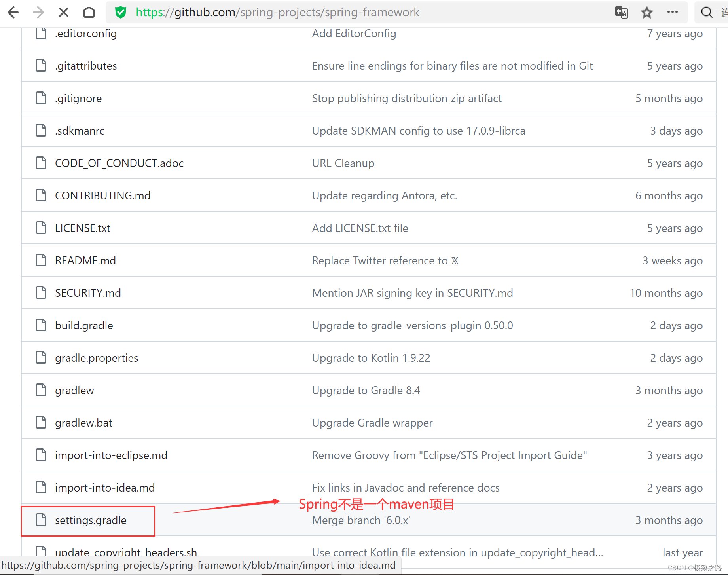Click '10 months ago' timestamp for SECURITY.md
Viewport: 728px width, 575px height.
coord(666,293)
